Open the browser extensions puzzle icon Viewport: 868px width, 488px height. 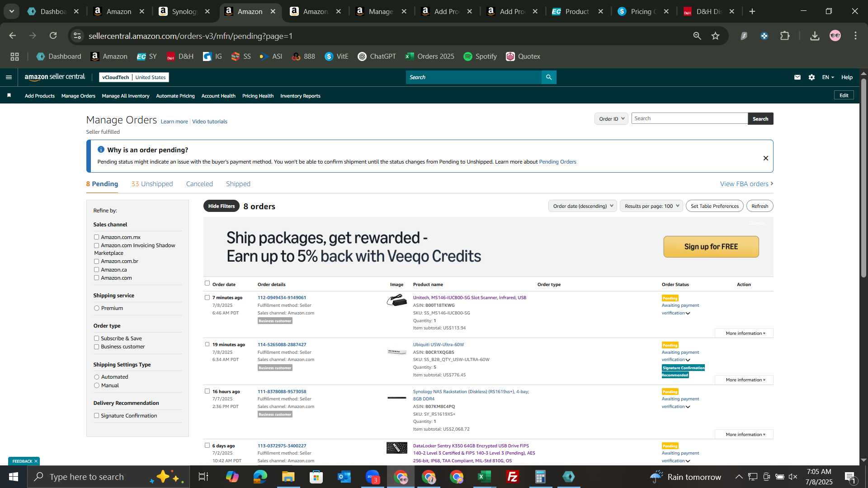(x=785, y=36)
